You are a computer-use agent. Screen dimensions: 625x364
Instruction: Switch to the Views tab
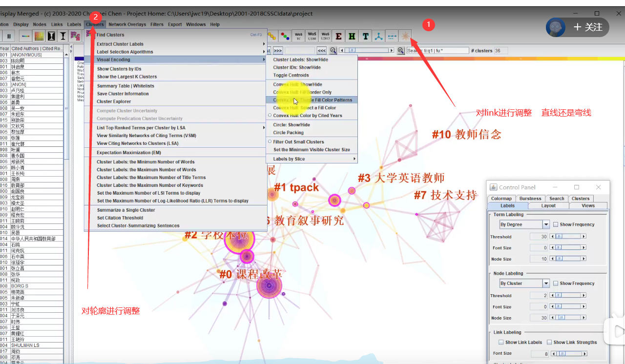pos(588,206)
